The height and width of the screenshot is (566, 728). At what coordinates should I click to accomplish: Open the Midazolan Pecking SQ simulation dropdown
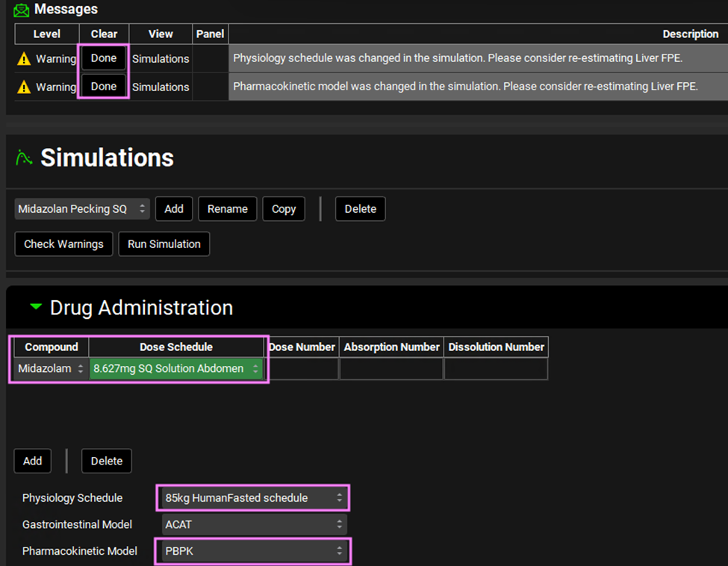pyautogui.click(x=82, y=209)
